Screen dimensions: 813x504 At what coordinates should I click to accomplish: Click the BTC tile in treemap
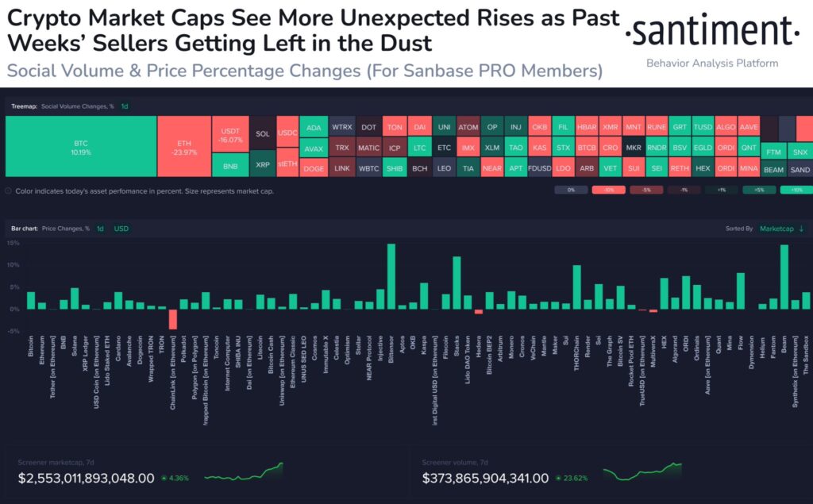81,146
